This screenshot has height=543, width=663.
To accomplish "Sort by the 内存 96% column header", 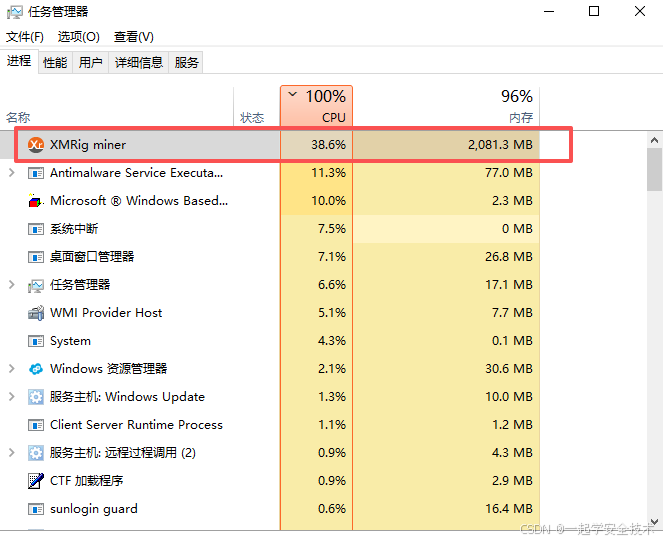I will [x=446, y=106].
